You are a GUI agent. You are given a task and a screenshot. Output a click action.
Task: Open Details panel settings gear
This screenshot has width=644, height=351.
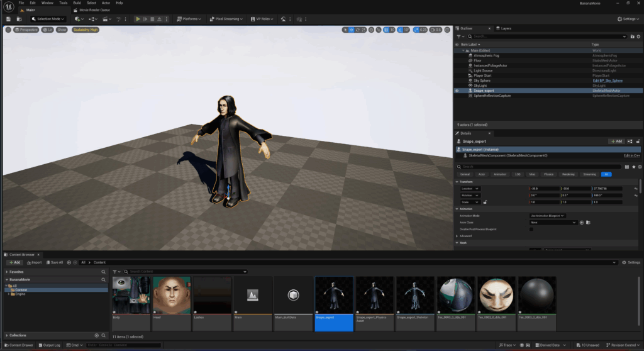[x=640, y=167]
